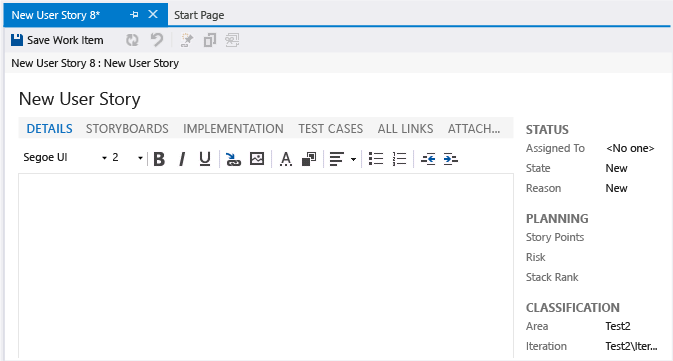Insert a hyperlink with the link icon
This screenshot has height=361, width=673.
[233, 159]
